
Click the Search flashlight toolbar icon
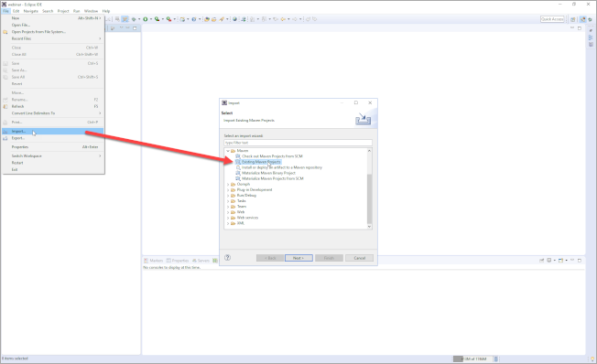pyautogui.click(x=222, y=19)
